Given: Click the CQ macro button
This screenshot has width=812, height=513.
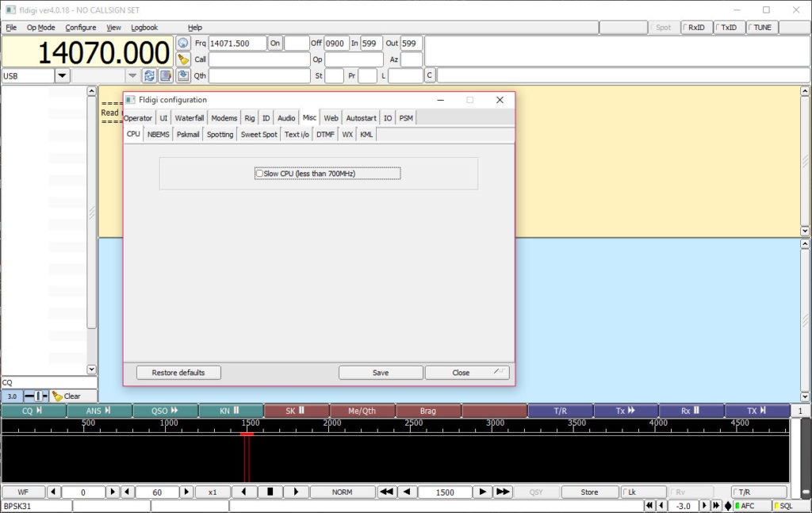Looking at the screenshot, I should pos(33,411).
